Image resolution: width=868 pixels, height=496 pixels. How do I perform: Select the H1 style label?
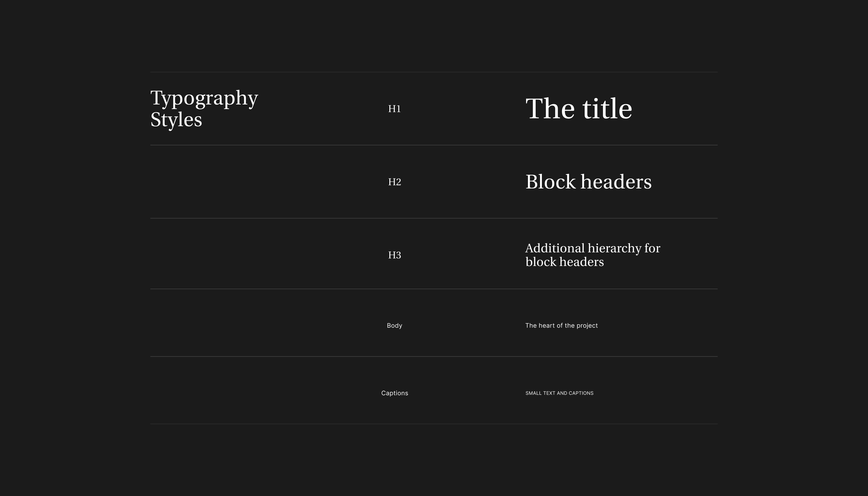[x=394, y=109]
